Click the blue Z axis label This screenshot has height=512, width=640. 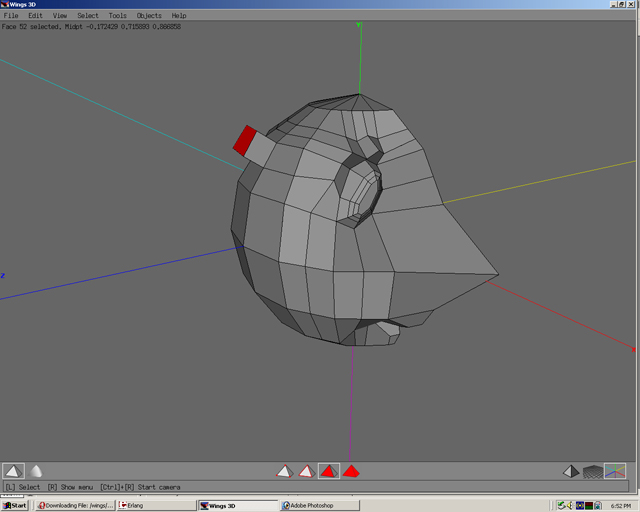coord(3,276)
